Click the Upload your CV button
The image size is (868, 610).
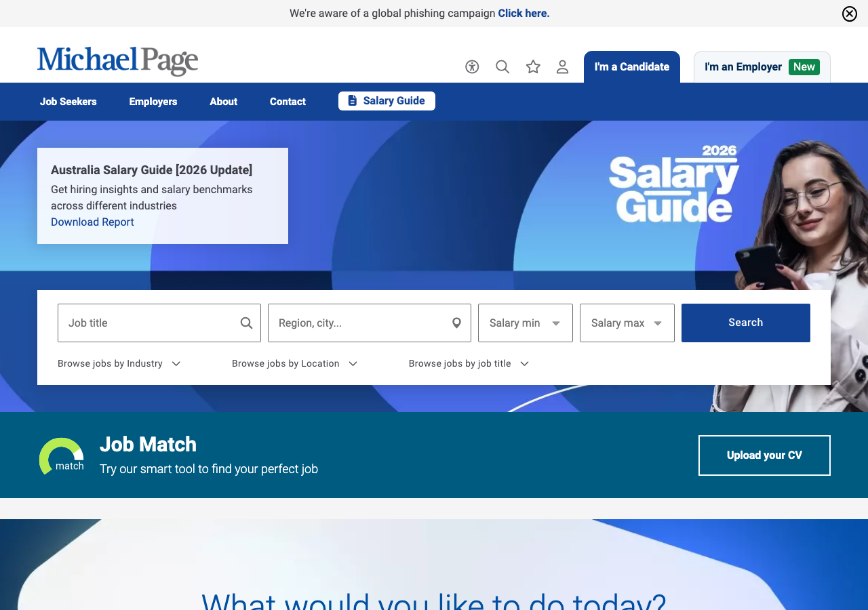click(764, 455)
